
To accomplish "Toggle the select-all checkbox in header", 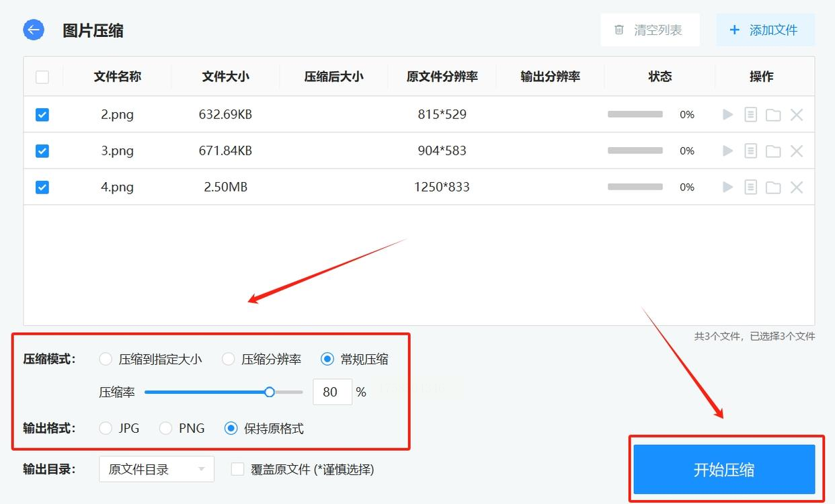I will [42, 77].
